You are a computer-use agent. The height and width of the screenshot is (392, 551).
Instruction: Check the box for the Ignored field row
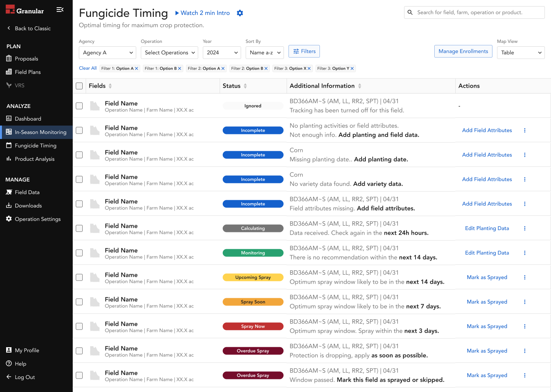pyautogui.click(x=79, y=106)
